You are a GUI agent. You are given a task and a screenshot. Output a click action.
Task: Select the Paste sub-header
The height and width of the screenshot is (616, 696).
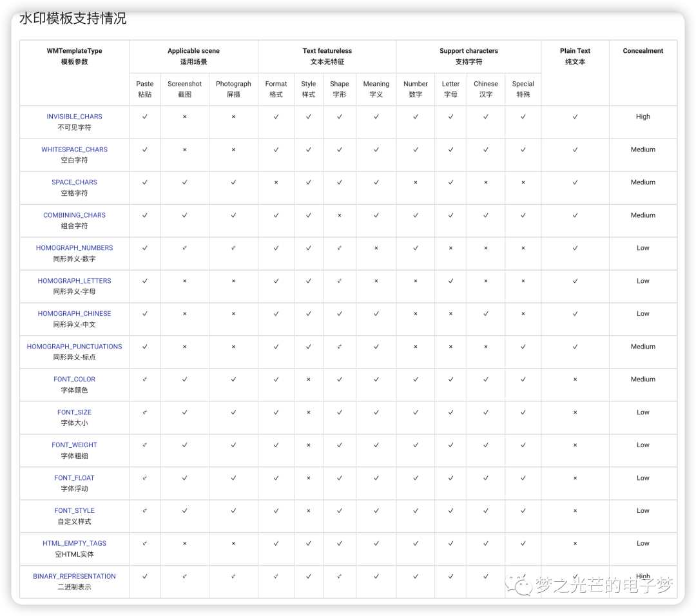pyautogui.click(x=145, y=89)
